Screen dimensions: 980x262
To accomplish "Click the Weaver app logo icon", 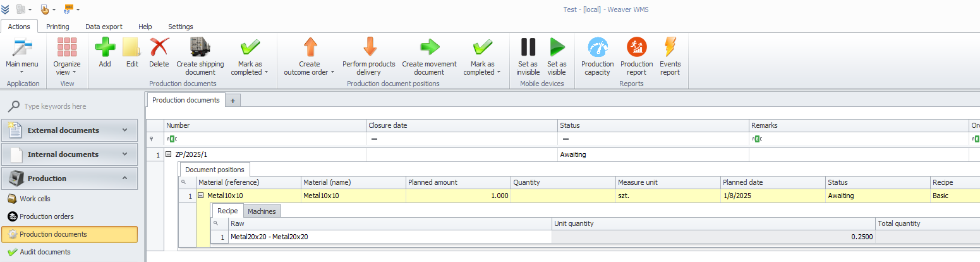I will click(x=6, y=9).
